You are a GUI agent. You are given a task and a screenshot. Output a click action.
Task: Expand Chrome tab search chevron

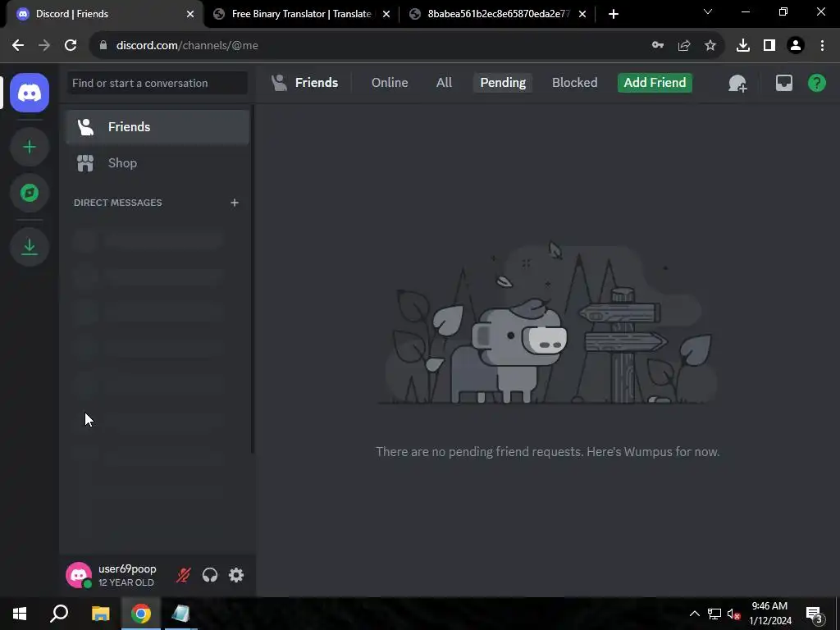[708, 11]
